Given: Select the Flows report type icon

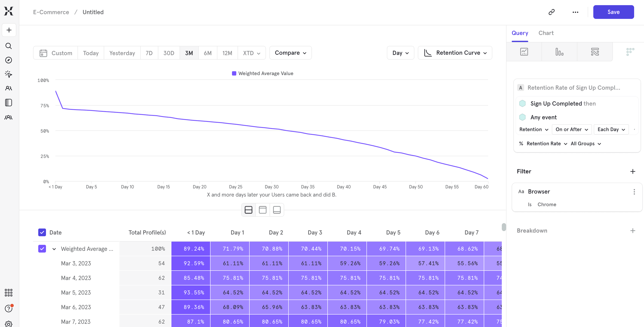Looking at the screenshot, I should tap(595, 52).
